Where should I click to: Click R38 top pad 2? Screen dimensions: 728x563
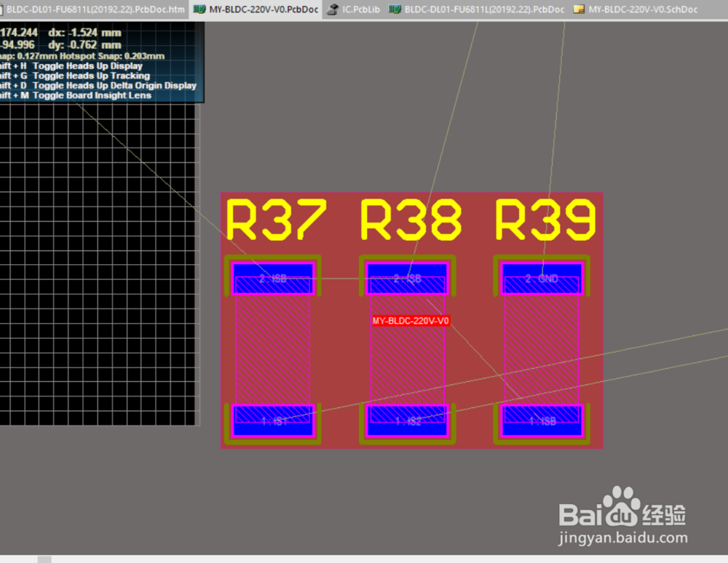407,279
